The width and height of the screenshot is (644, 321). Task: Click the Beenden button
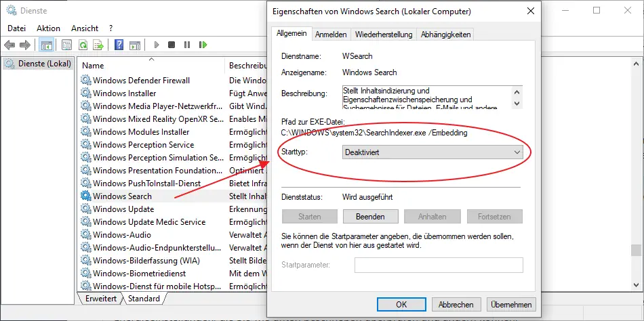coord(370,216)
